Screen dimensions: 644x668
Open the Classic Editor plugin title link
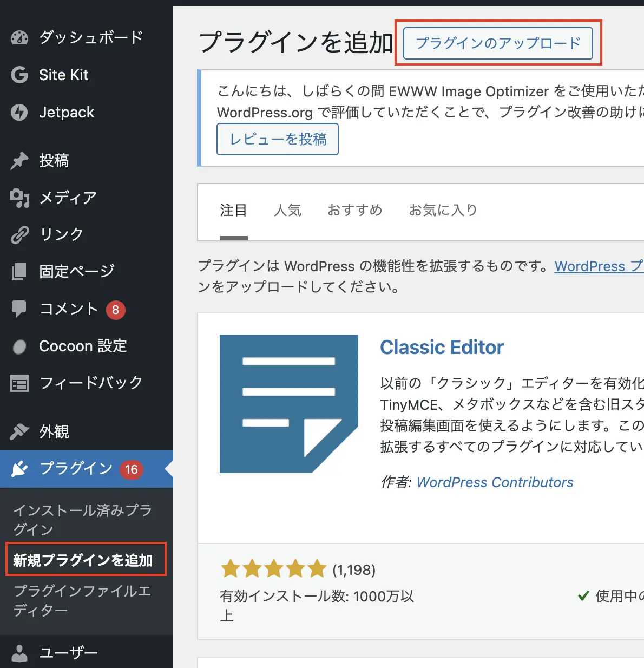(x=442, y=347)
